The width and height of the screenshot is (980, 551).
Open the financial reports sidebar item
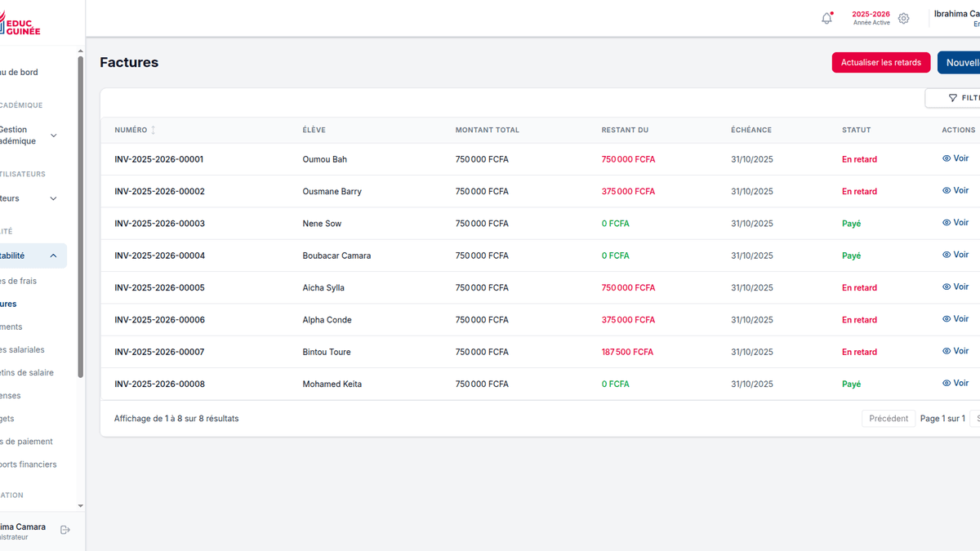(x=29, y=464)
